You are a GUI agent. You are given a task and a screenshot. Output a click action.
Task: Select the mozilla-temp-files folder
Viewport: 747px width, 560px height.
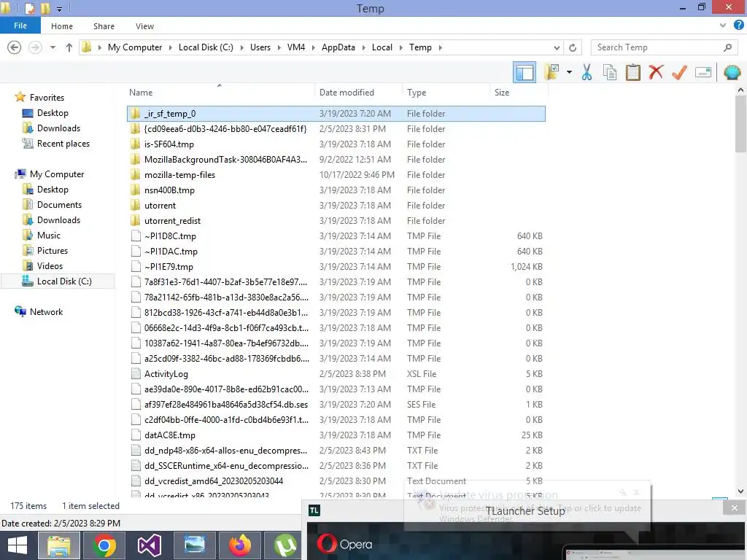click(x=336, y=175)
